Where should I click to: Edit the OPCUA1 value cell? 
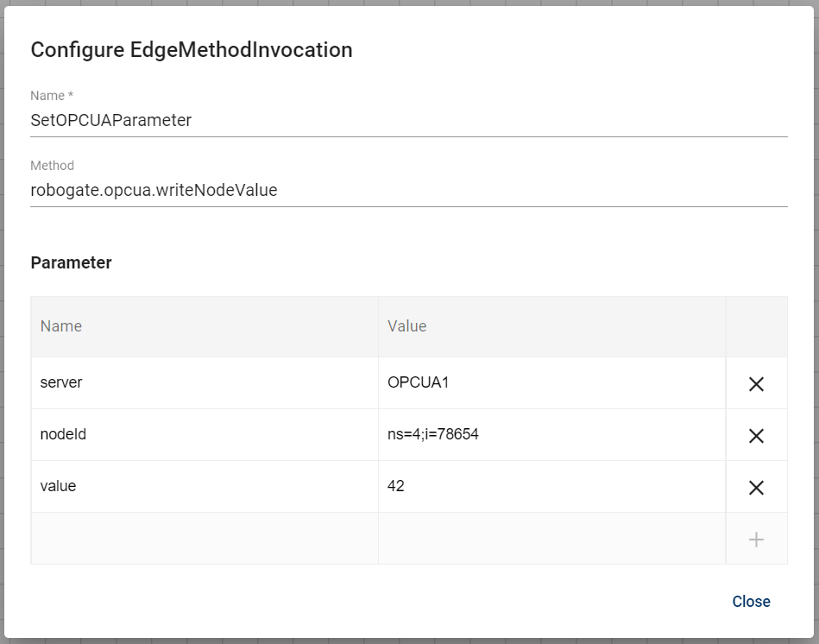(x=551, y=382)
